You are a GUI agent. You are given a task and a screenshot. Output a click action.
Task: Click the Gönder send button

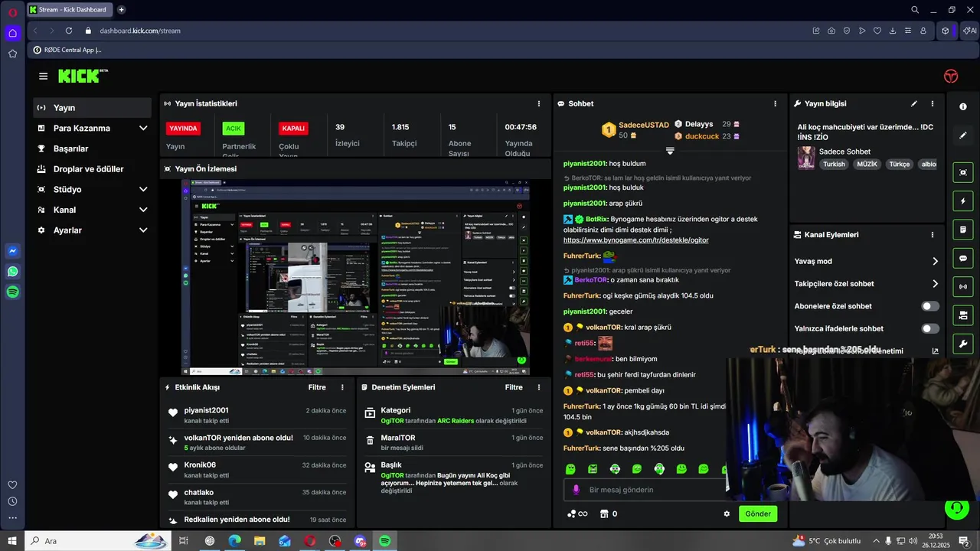[758, 514]
